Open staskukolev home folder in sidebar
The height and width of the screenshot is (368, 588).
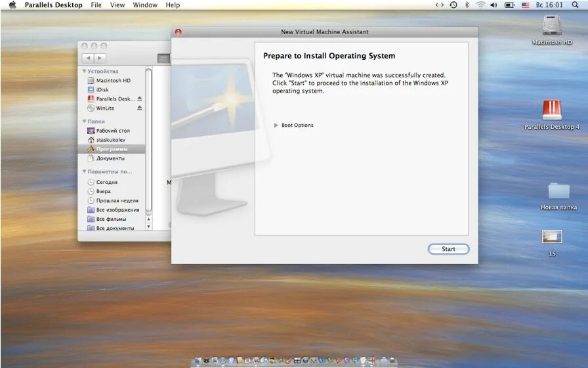pos(111,140)
